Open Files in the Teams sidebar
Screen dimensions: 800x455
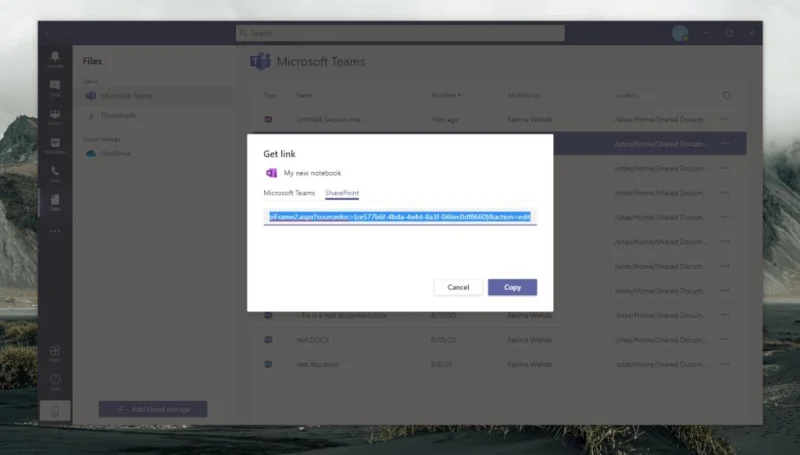coord(55,203)
